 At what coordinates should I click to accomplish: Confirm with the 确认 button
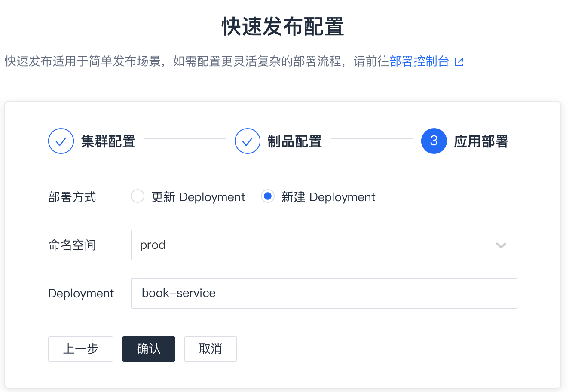point(149,349)
